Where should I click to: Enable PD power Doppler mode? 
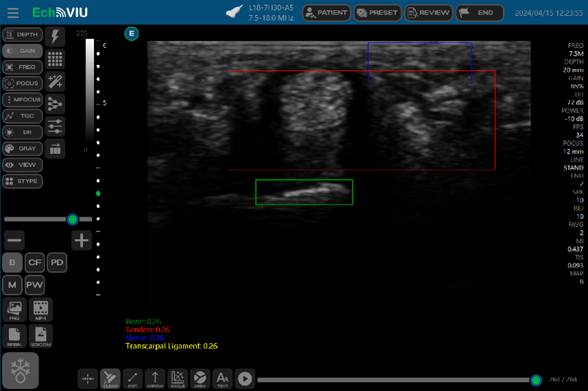click(x=58, y=262)
